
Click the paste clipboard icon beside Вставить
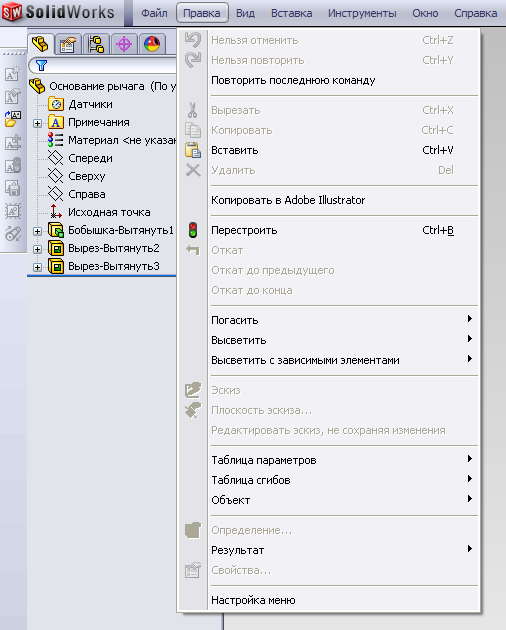click(193, 150)
